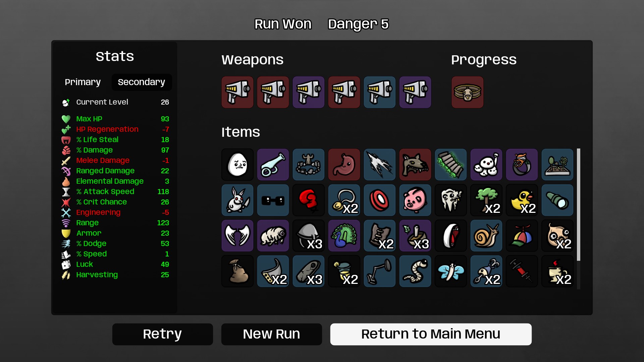The image size is (644, 362).
Task: Click the Retry button
Action: click(163, 334)
